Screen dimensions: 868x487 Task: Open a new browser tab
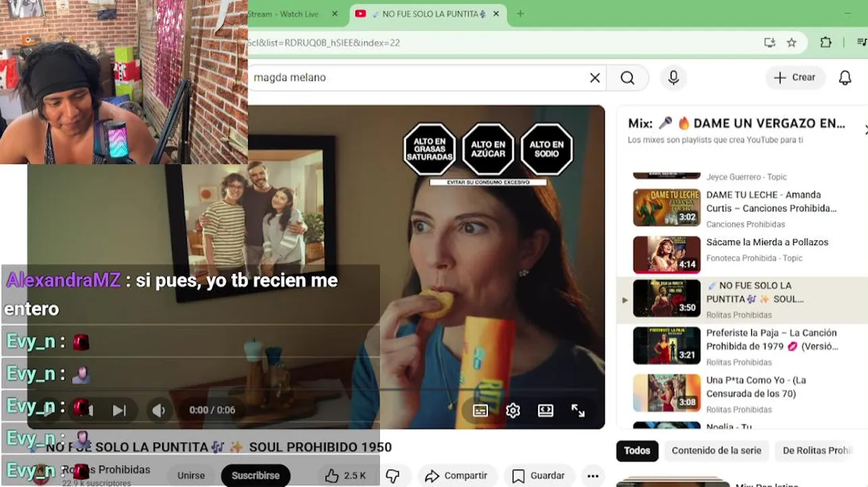click(x=520, y=14)
